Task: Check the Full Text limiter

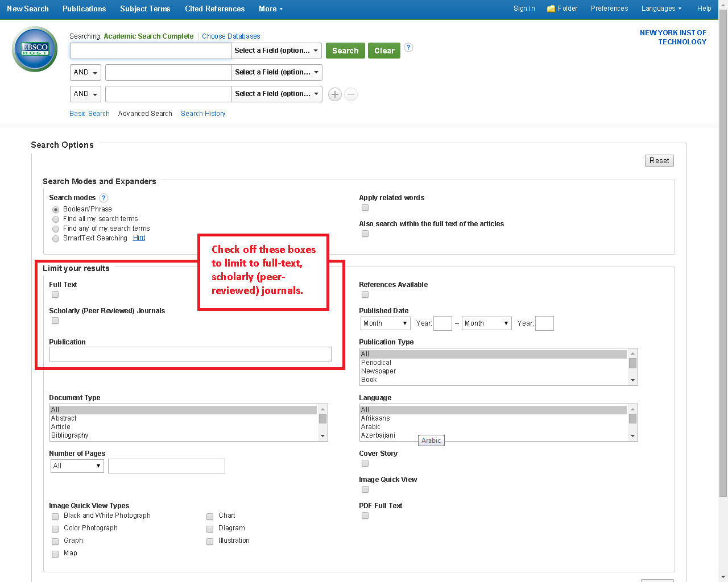Action: coord(55,294)
